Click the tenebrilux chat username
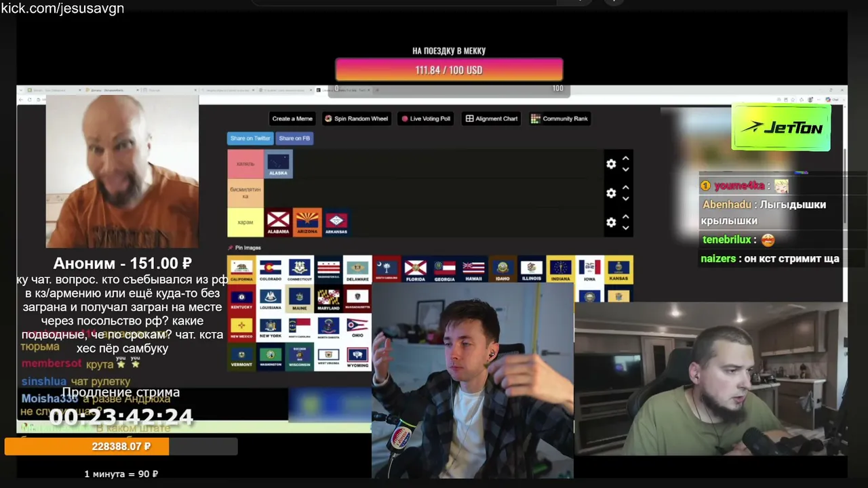868x488 pixels. [727, 240]
